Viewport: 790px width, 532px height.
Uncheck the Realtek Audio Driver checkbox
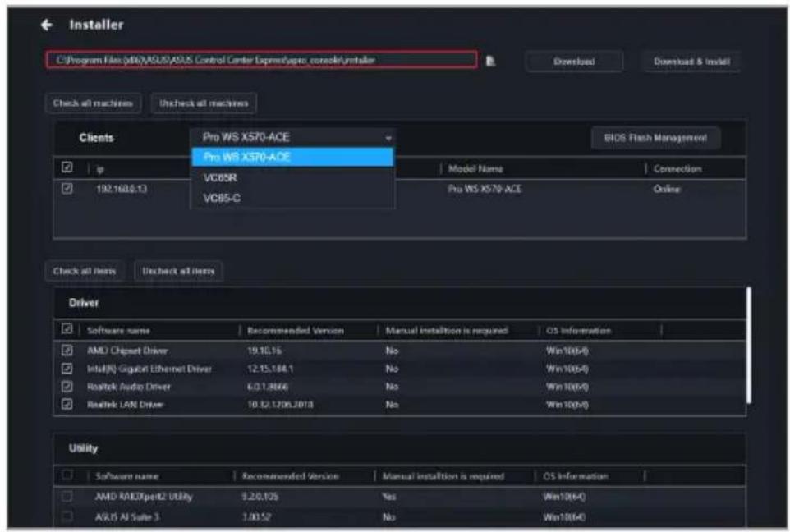[67, 387]
